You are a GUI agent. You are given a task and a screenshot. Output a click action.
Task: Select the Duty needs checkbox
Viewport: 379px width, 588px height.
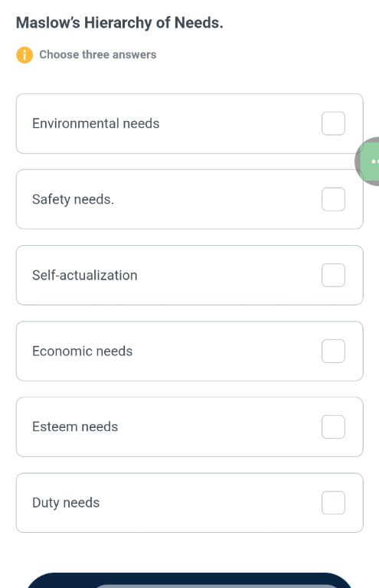pos(333,502)
